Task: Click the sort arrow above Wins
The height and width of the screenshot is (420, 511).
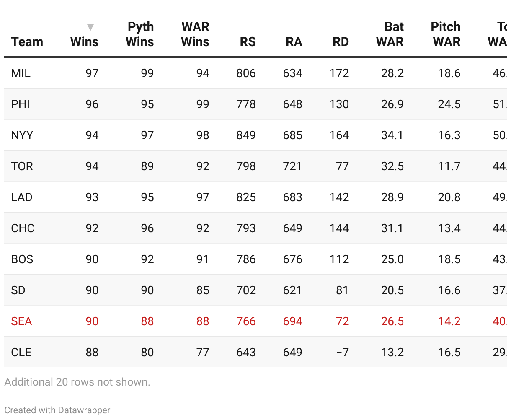Action: [x=90, y=28]
